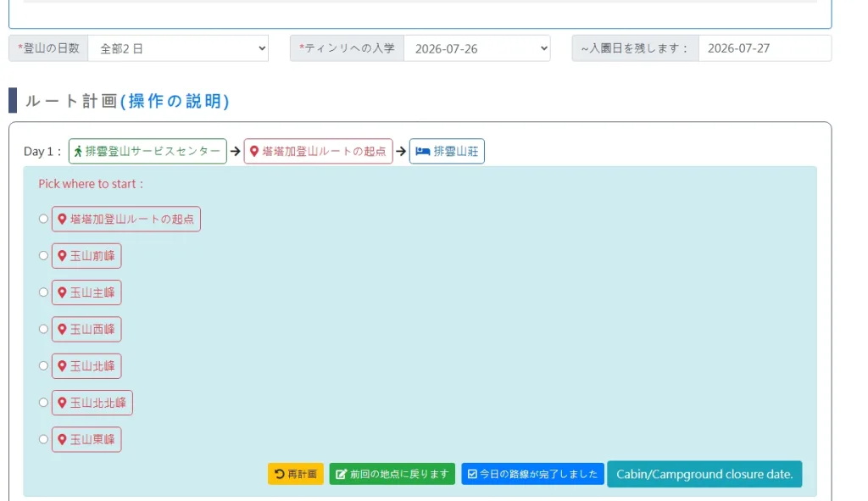The image size is (868, 501).
Task: Click the "Pick where to start" text
Action: click(x=91, y=184)
